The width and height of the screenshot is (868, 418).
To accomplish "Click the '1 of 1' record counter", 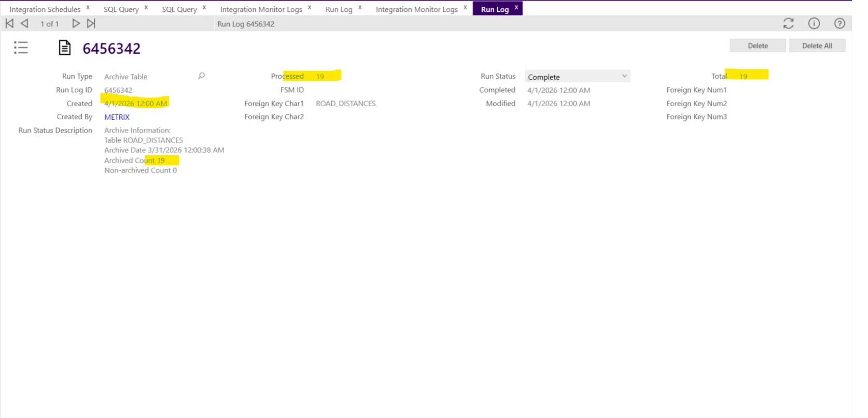I will (x=50, y=24).
